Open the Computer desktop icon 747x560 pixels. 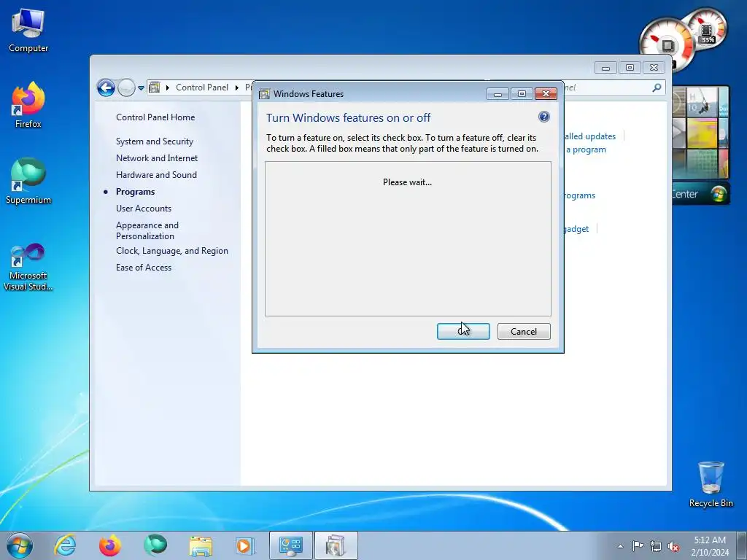click(28, 31)
